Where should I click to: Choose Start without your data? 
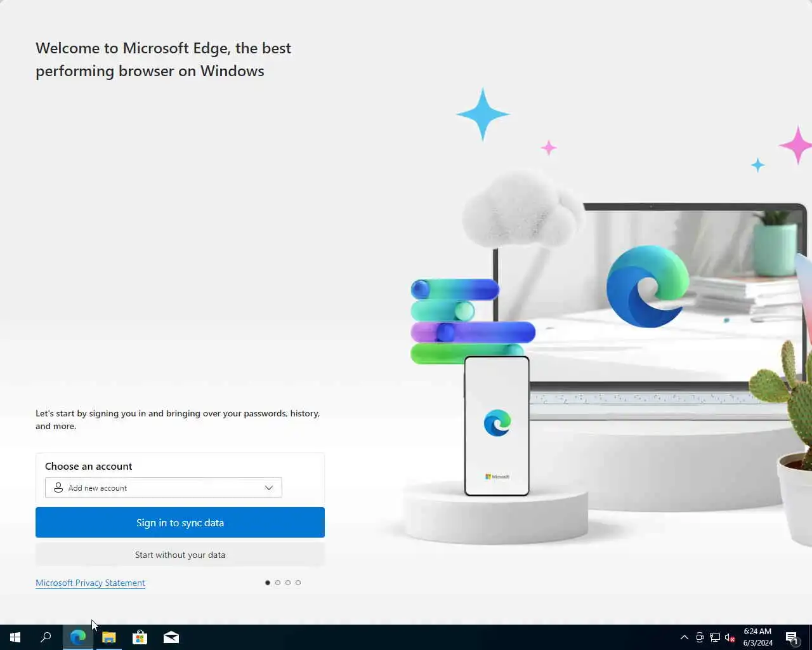(180, 555)
